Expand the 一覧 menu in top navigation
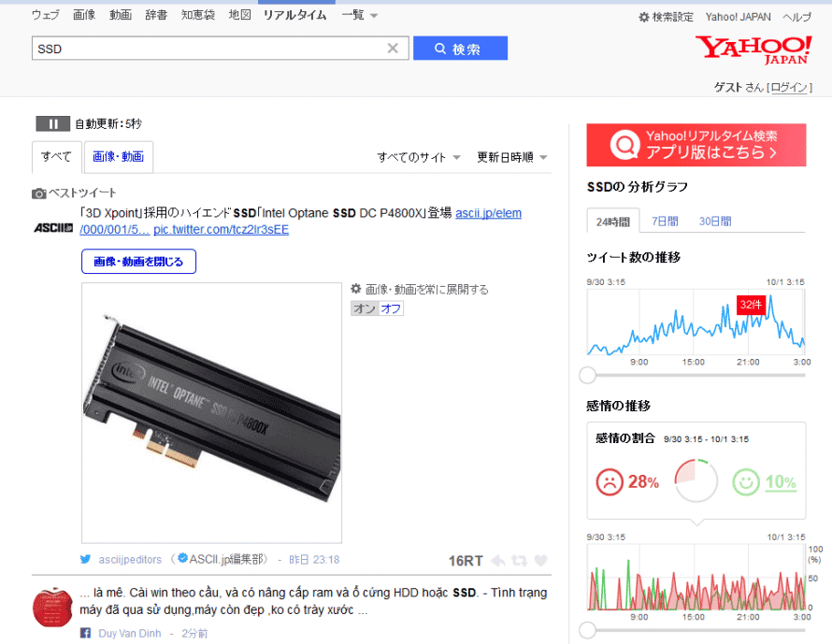Viewport: 832px width, 644px height. [x=359, y=15]
